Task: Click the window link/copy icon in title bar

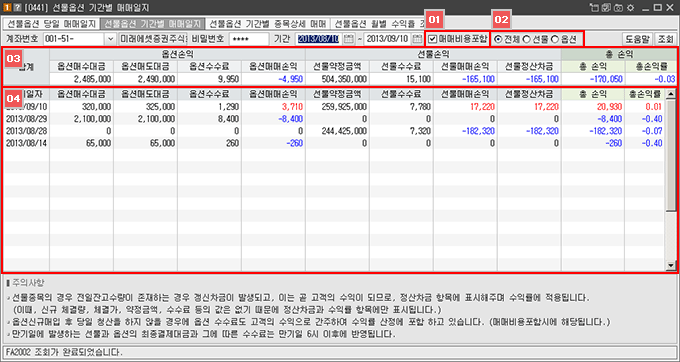Action: pos(606,7)
